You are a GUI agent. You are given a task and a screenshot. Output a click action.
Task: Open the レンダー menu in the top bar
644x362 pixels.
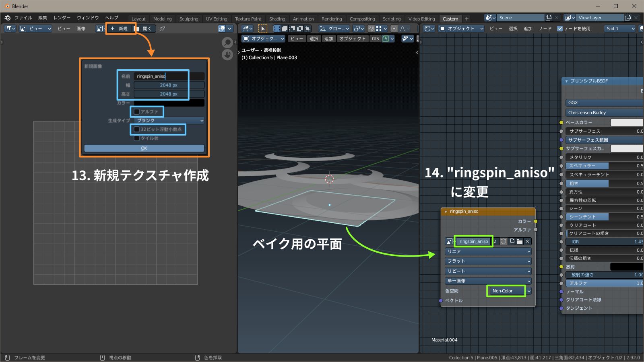62,17
